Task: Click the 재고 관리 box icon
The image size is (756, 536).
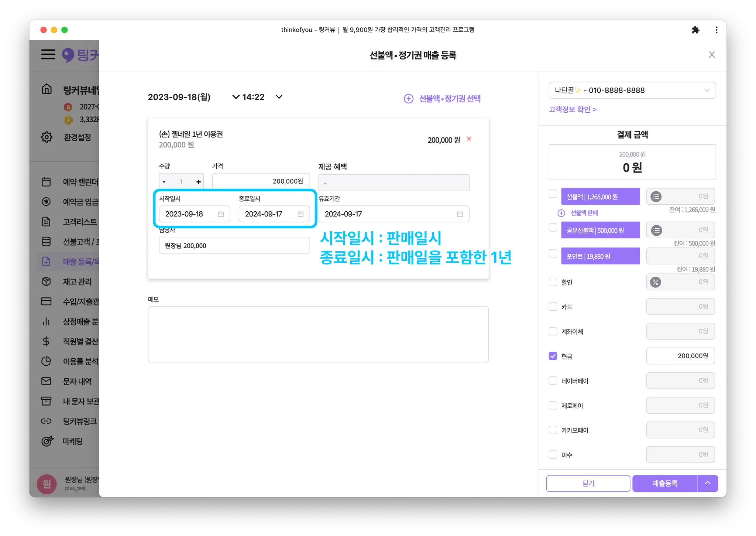Action: click(x=46, y=281)
